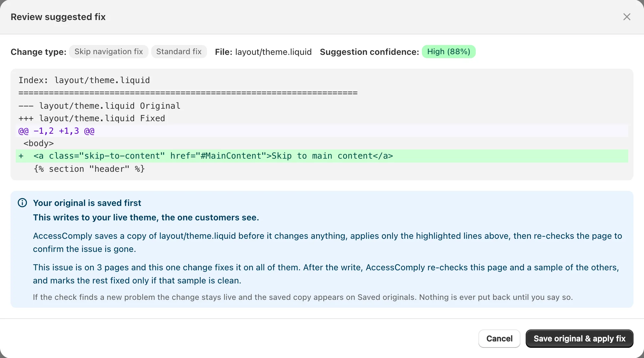Click the note starting 'If the check finds'

(303, 297)
